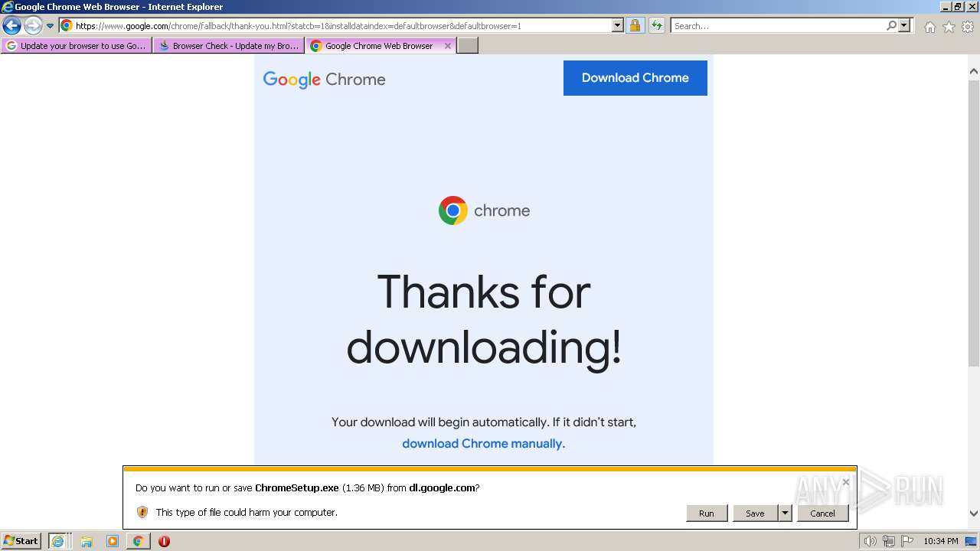The image size is (980, 551).
Task: Click the chrome logo above the heading
Action: [484, 210]
